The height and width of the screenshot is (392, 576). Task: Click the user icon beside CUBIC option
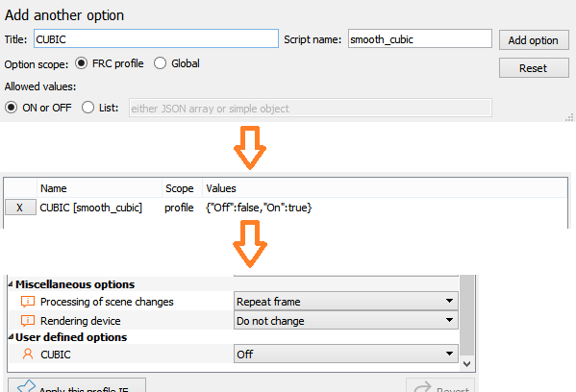[x=28, y=355]
